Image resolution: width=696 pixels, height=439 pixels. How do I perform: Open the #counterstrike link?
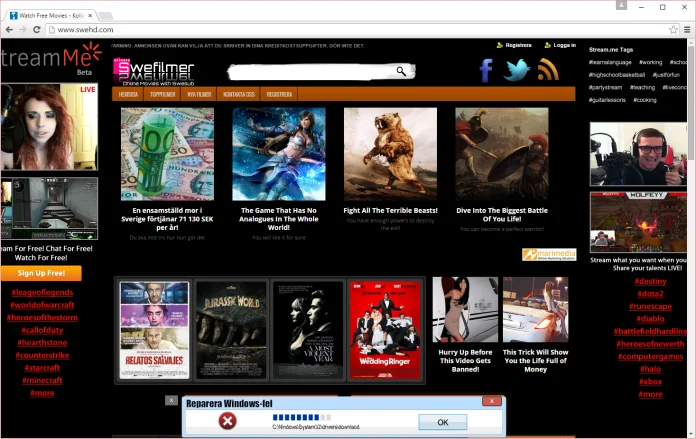pyautogui.click(x=42, y=355)
